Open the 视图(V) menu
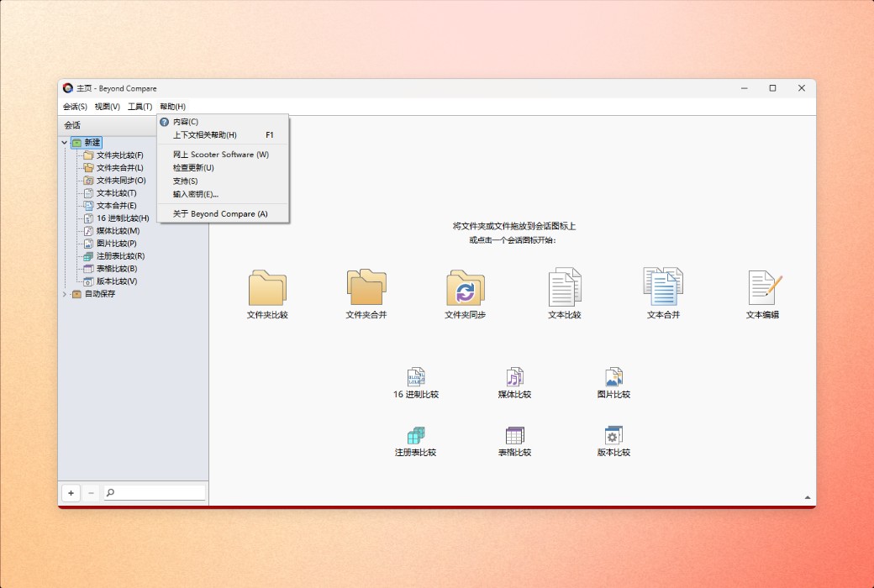Screen dimensions: 874x588 point(107,107)
